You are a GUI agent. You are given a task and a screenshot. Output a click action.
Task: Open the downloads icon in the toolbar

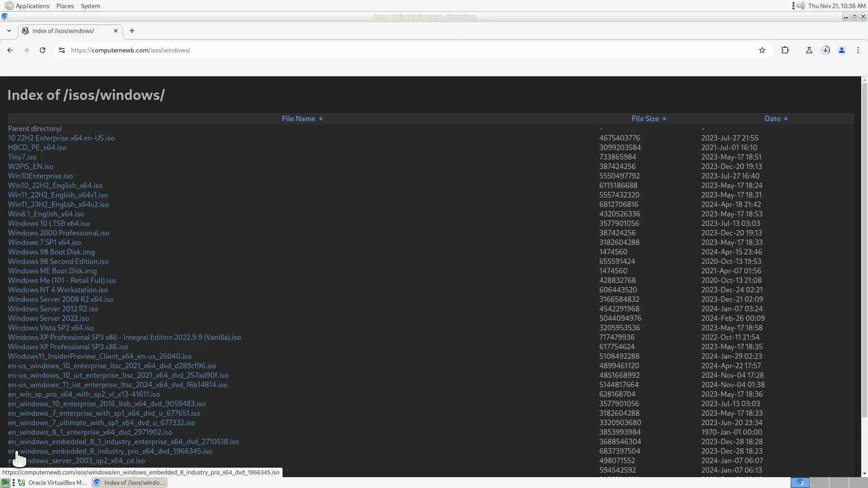click(826, 50)
